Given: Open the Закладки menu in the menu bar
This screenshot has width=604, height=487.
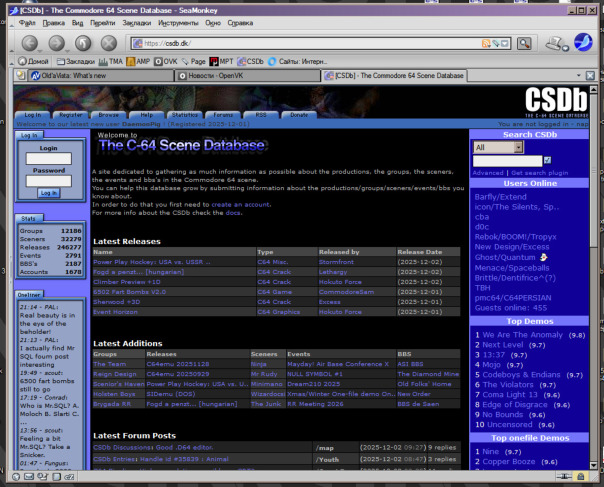Looking at the screenshot, I should point(137,23).
